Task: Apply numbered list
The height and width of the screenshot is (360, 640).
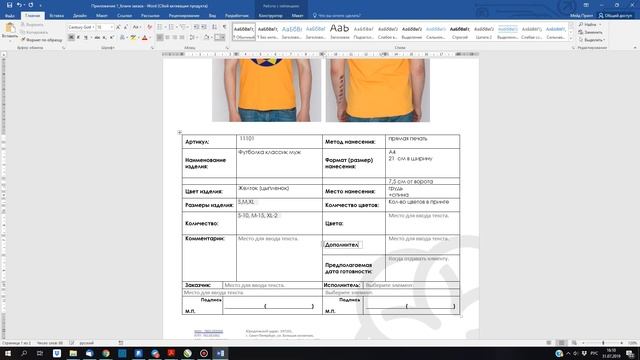Action: (x=172, y=27)
